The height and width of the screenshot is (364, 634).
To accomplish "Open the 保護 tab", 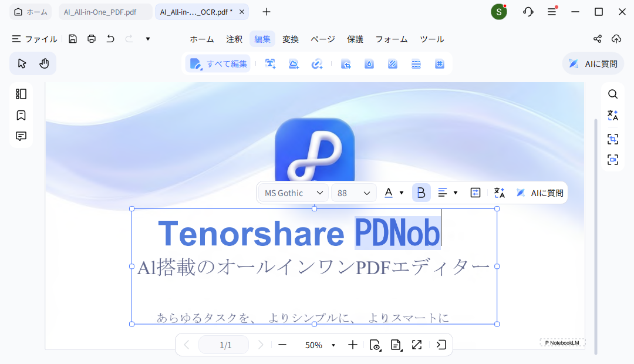I will 355,39.
